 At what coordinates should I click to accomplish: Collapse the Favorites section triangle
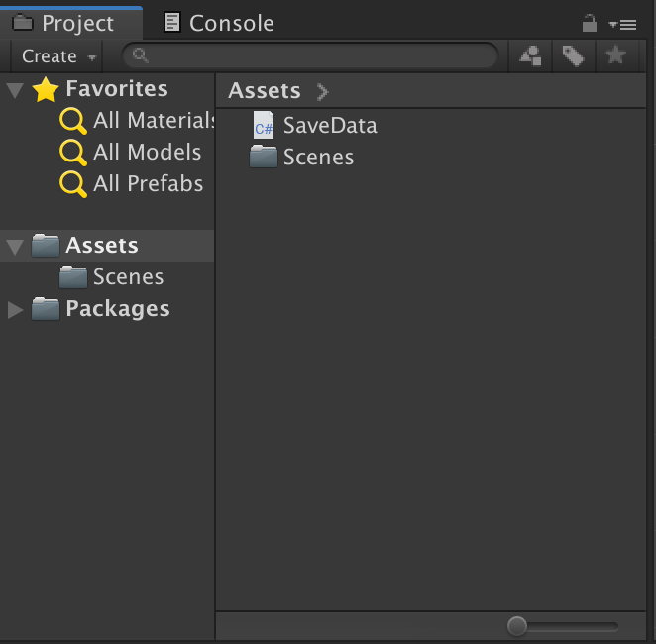(x=15, y=90)
